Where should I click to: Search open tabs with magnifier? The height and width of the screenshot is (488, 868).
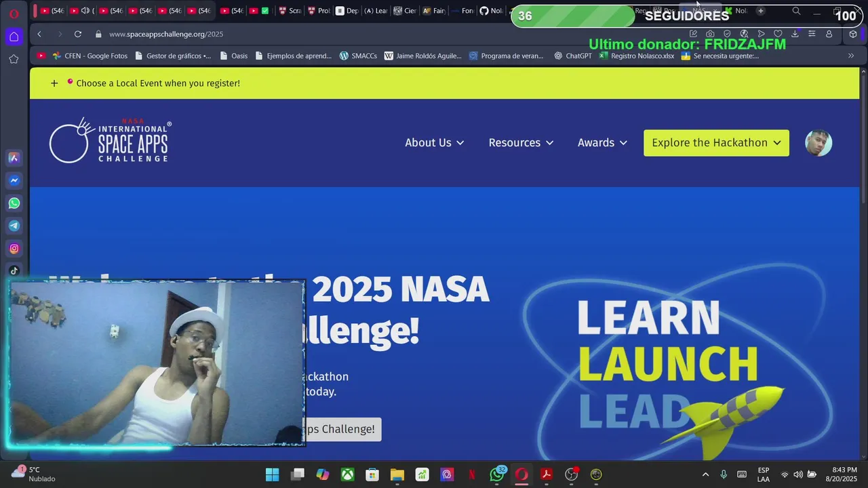796,11
